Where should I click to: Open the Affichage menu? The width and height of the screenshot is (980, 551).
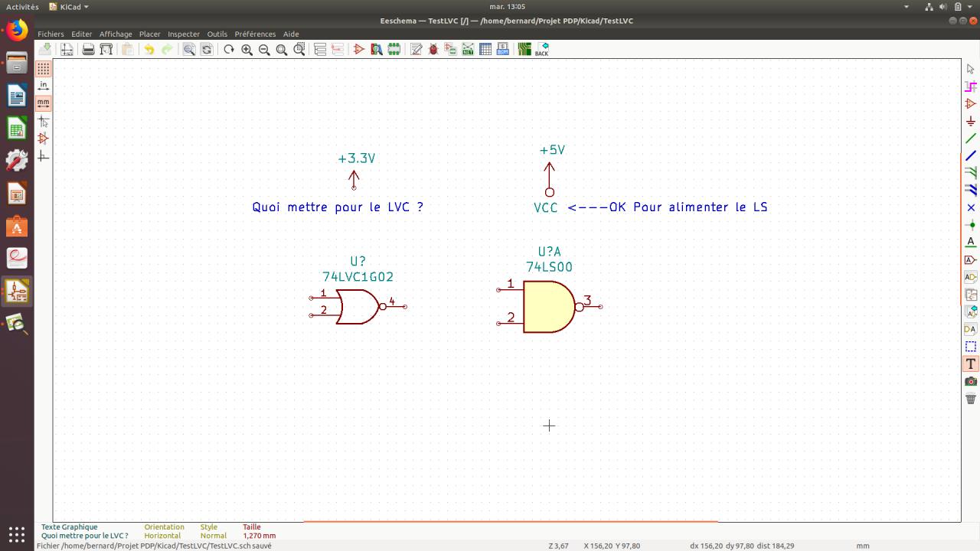point(116,34)
